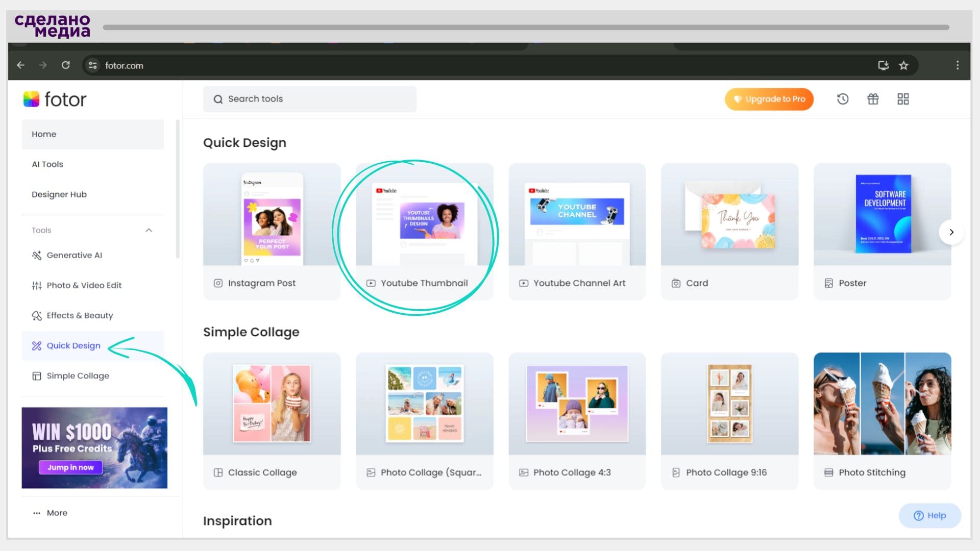Open the Classic Collage thumbnail

272,404
